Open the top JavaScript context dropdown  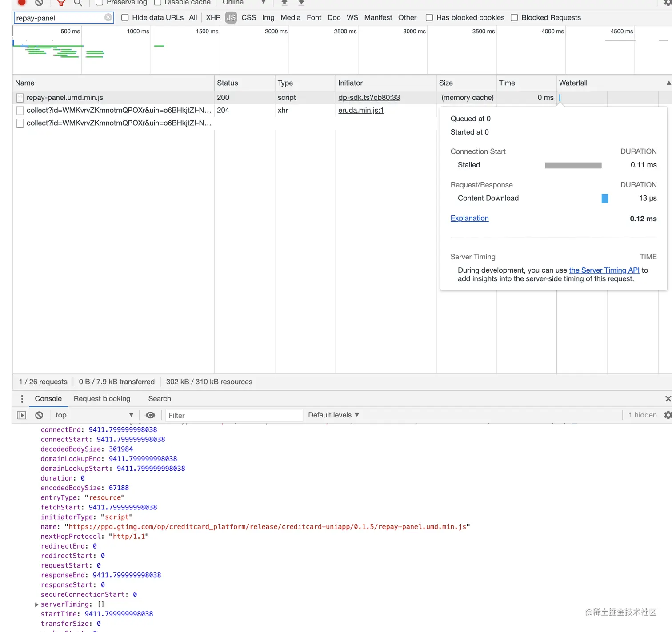(x=94, y=415)
